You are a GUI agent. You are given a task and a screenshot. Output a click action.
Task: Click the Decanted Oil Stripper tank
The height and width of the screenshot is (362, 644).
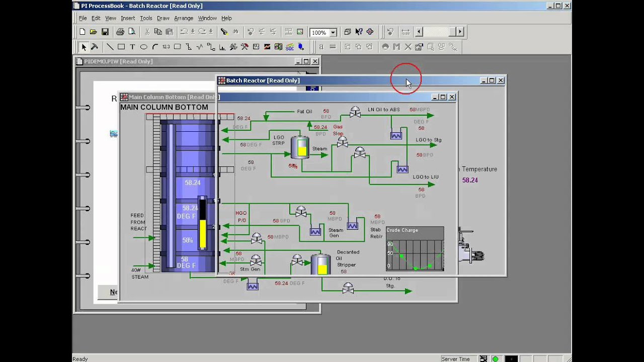[320, 264]
